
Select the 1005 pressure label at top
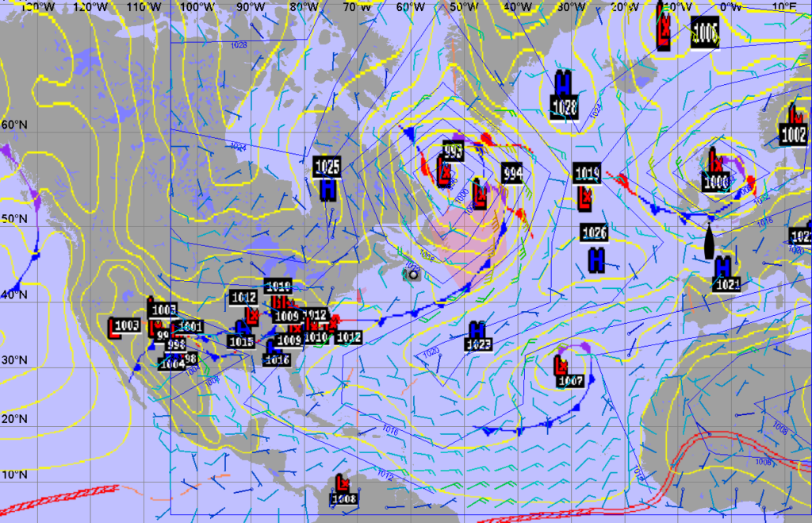coord(704,33)
